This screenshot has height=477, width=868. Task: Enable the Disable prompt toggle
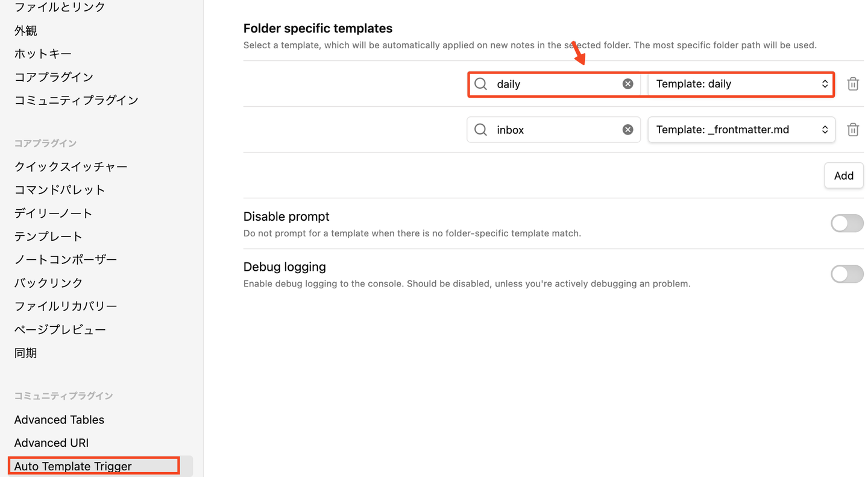846,224
